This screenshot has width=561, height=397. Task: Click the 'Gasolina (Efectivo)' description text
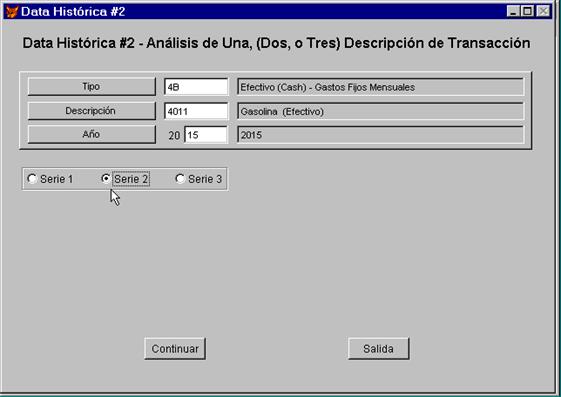tap(282, 112)
